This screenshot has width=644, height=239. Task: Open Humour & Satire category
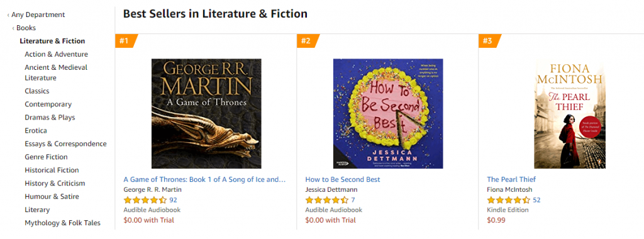pyautogui.click(x=52, y=196)
